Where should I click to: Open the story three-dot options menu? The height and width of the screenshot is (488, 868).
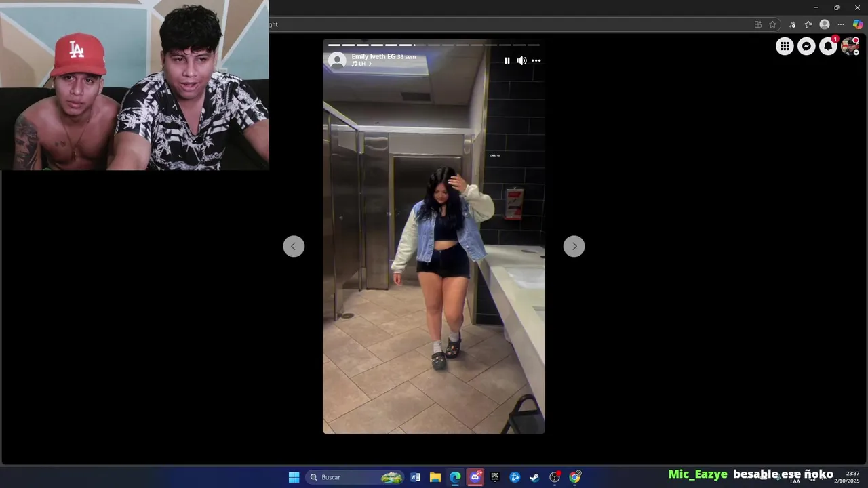coord(536,60)
